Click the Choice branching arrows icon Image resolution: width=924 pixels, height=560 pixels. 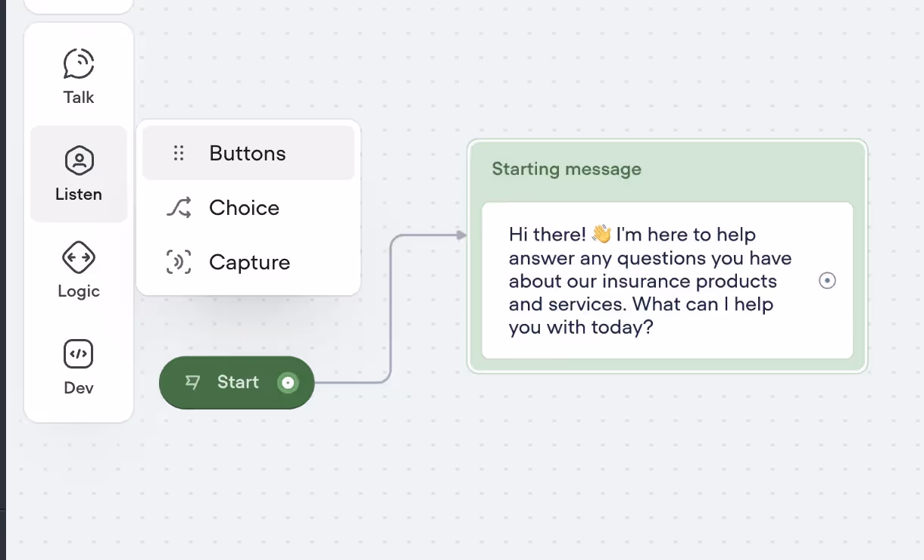[179, 207]
